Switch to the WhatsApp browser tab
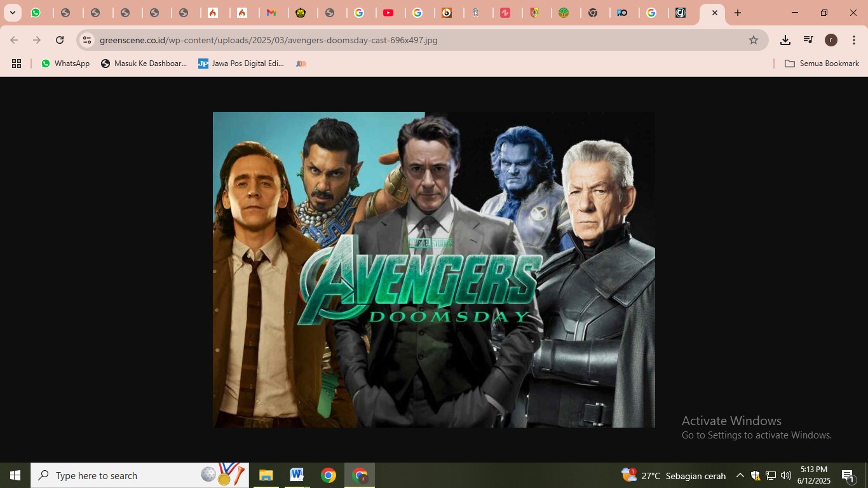 (x=36, y=13)
